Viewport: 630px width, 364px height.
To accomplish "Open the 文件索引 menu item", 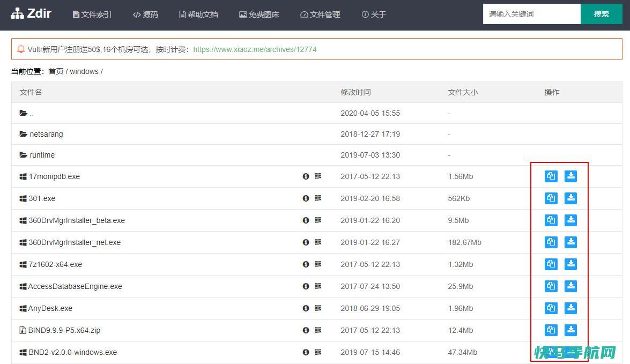I will click(x=92, y=14).
